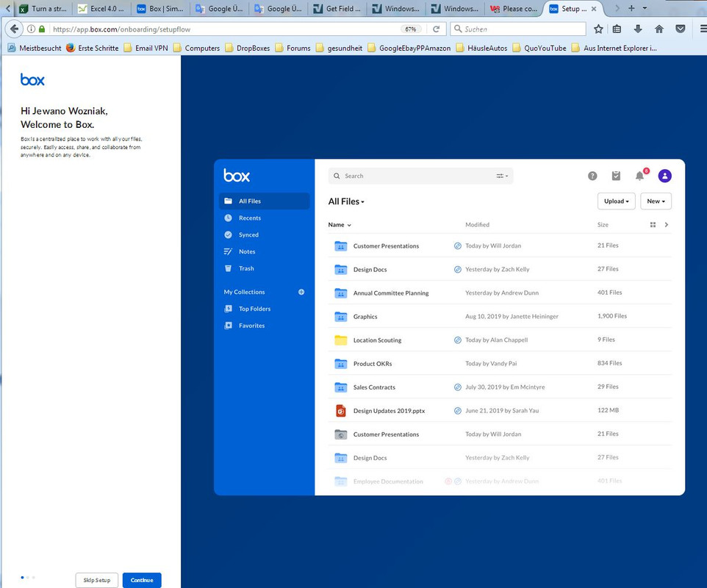Open the Forums bookmark folder
Screen dimensions: 707x588
click(293, 48)
